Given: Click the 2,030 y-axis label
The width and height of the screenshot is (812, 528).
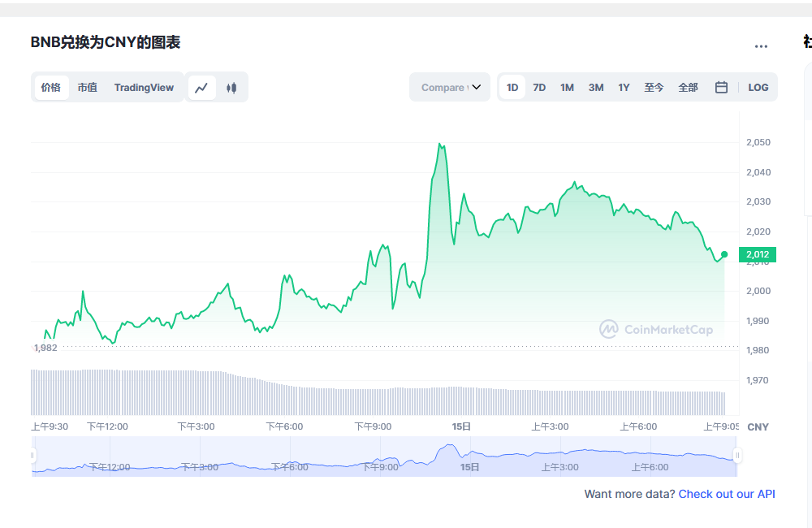Looking at the screenshot, I should (x=758, y=201).
